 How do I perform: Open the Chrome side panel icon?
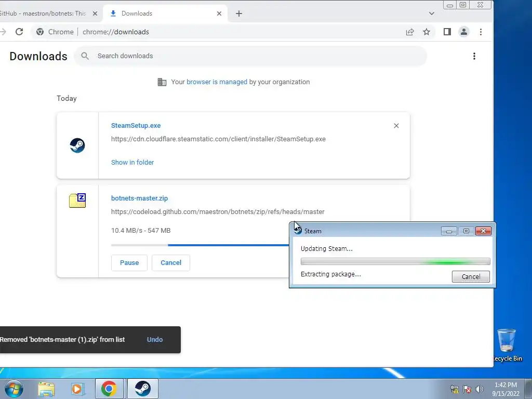(x=447, y=32)
